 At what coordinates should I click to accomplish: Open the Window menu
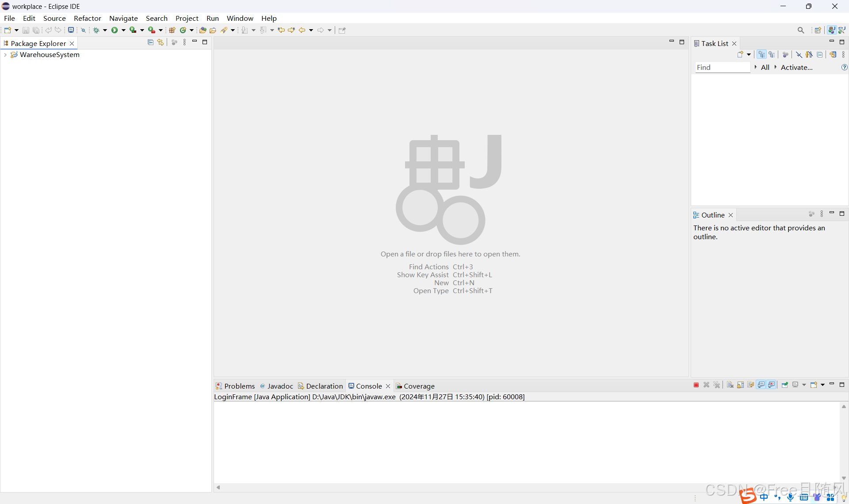tap(240, 18)
